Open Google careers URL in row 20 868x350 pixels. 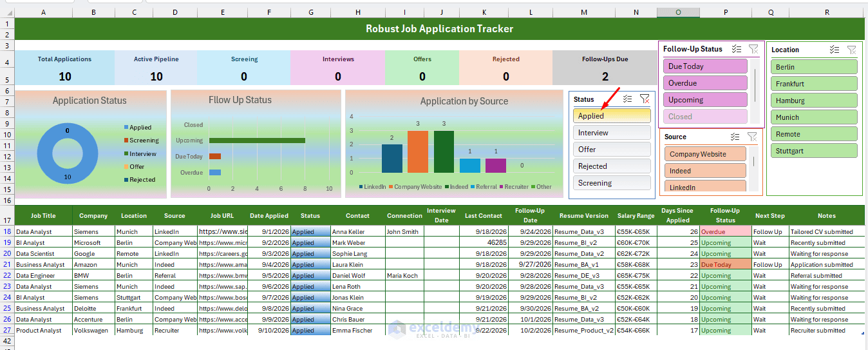[223, 253]
